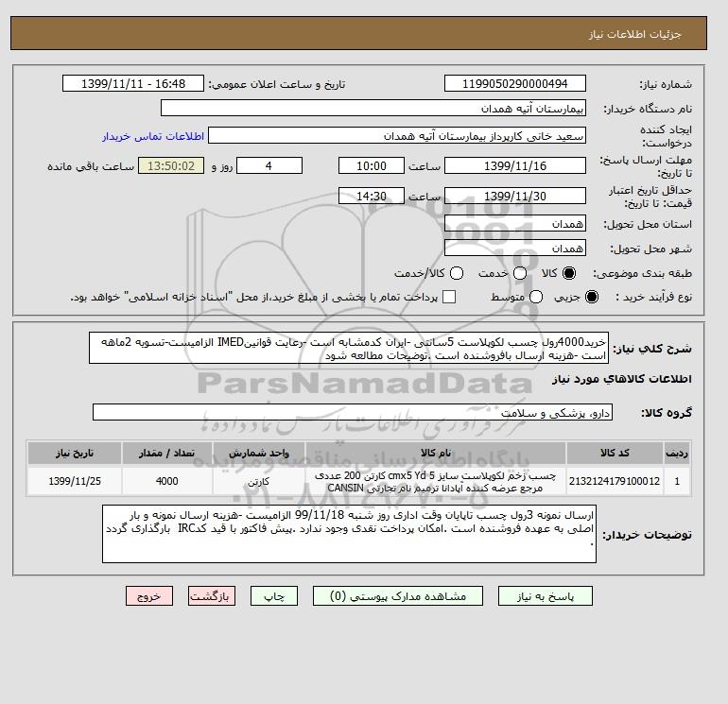Open اطلاعات تماس خریدار link
Viewport: 728px width, 704px height.
click(x=153, y=136)
